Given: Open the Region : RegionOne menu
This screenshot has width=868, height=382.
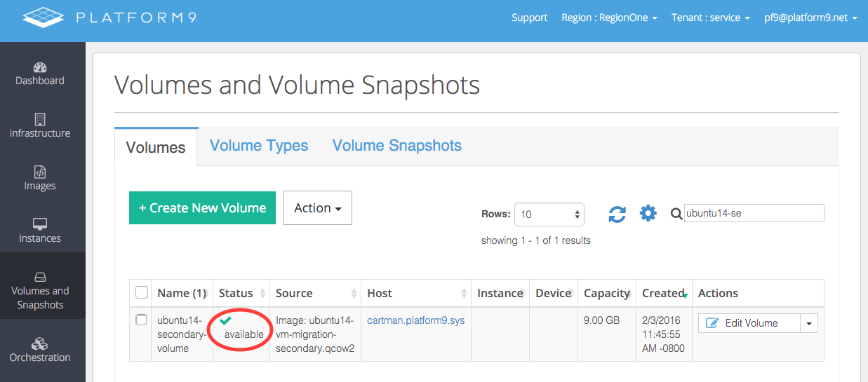Looking at the screenshot, I should pyautogui.click(x=608, y=18).
